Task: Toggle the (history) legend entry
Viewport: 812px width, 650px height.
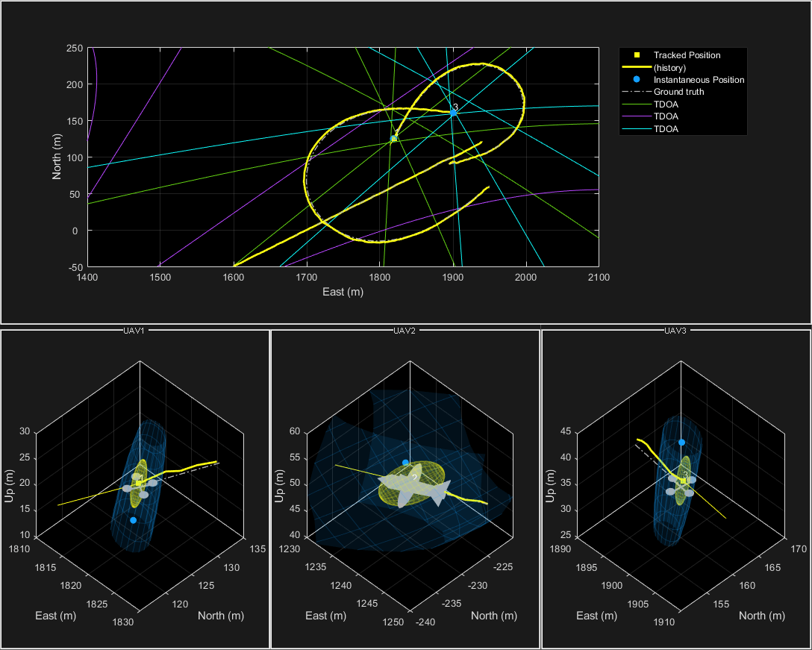Action: (669, 67)
